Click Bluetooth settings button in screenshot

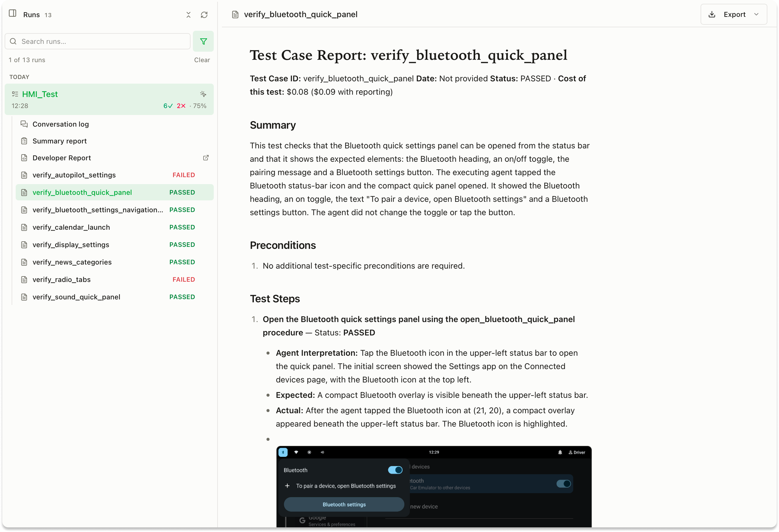tap(344, 504)
